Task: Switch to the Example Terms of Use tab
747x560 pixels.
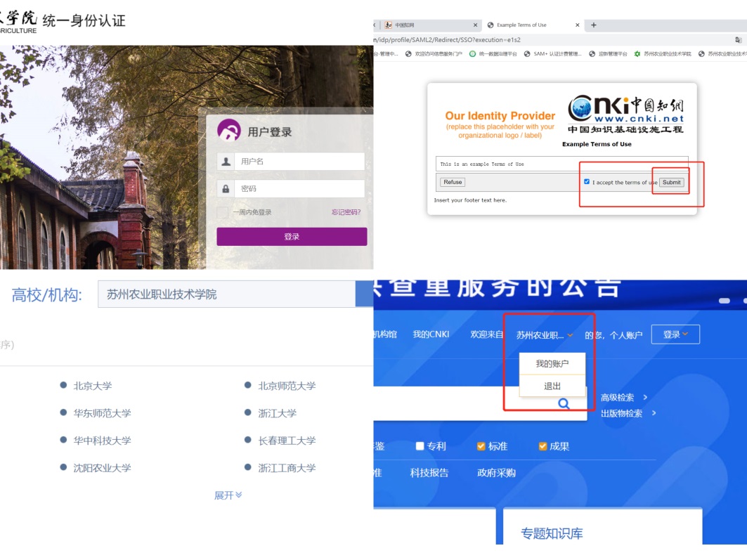Action: point(521,25)
